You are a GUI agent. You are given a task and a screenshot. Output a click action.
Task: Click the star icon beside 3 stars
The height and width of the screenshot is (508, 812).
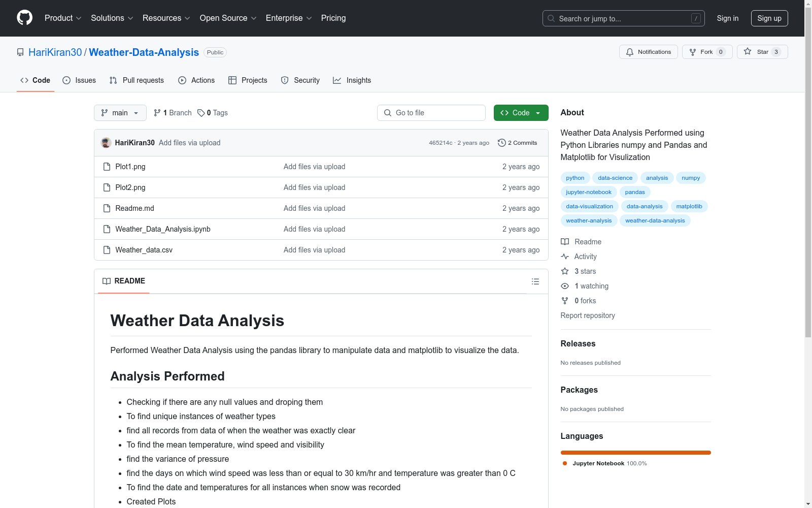point(565,271)
